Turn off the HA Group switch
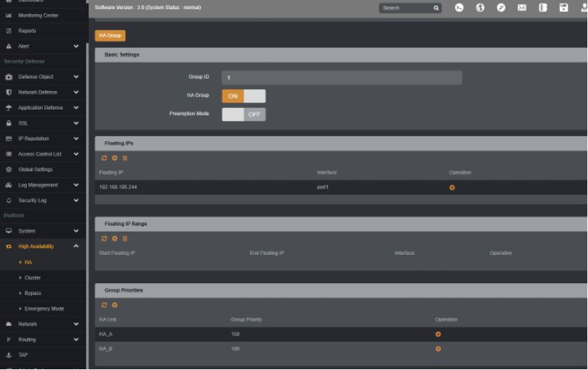Viewport: 588px width, 370px height. (x=244, y=96)
